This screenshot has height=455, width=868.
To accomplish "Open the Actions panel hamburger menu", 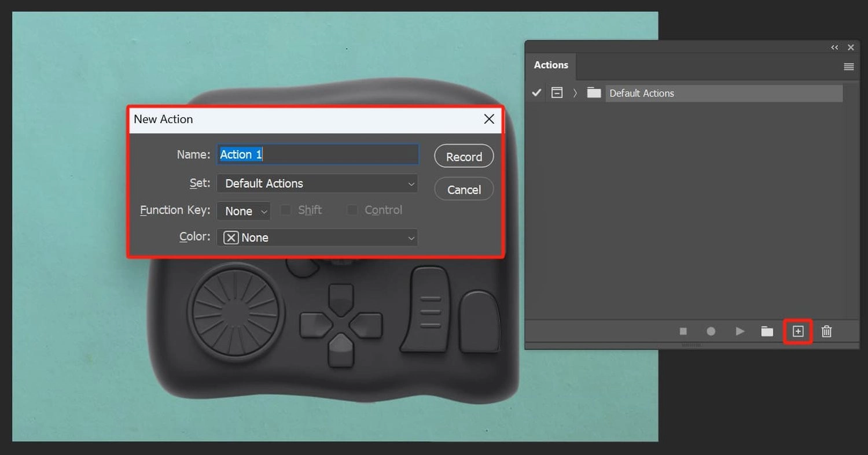I will [849, 66].
